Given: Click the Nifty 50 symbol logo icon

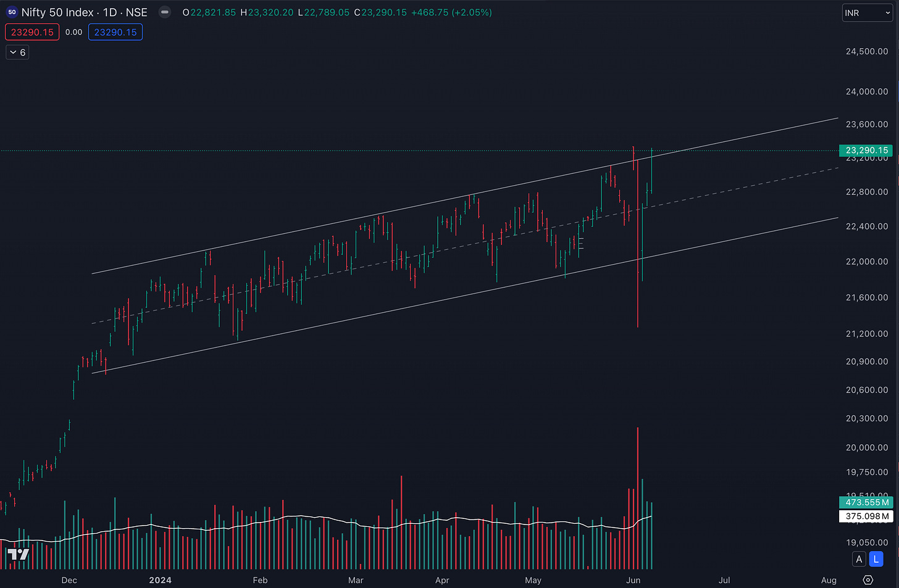Looking at the screenshot, I should click(x=12, y=12).
